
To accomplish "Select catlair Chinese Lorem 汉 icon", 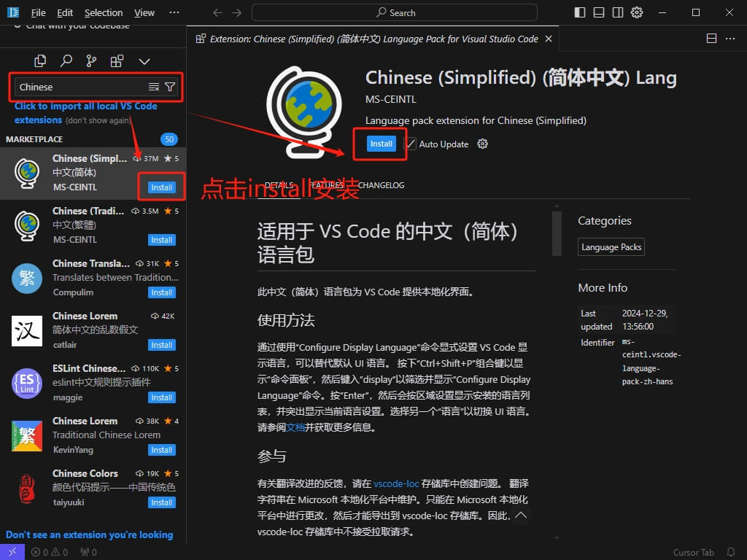I will [27, 330].
